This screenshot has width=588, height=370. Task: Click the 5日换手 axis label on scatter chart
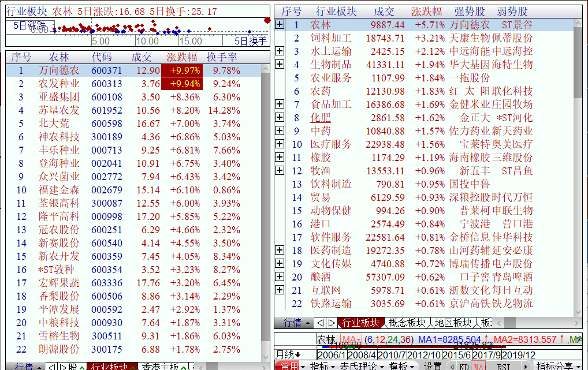(251, 41)
